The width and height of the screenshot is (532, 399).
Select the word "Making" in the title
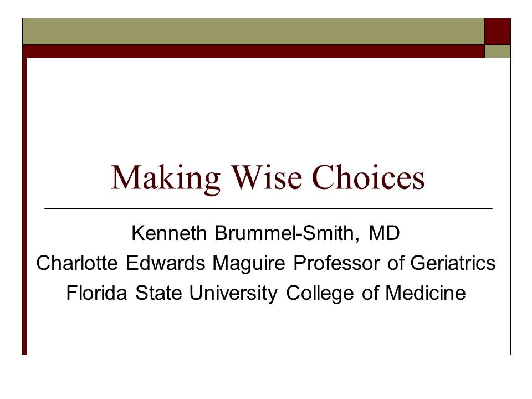[166, 179]
